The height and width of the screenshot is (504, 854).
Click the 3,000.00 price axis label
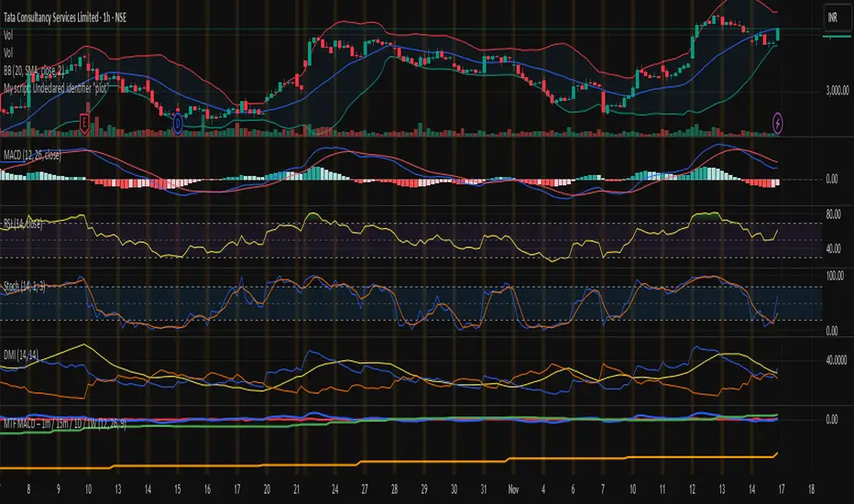coord(838,91)
